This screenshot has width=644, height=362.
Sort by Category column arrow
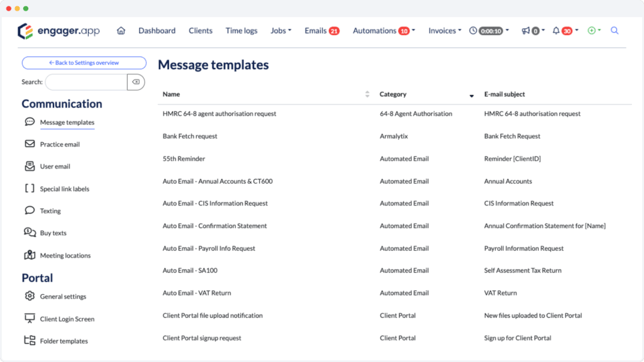tap(472, 96)
